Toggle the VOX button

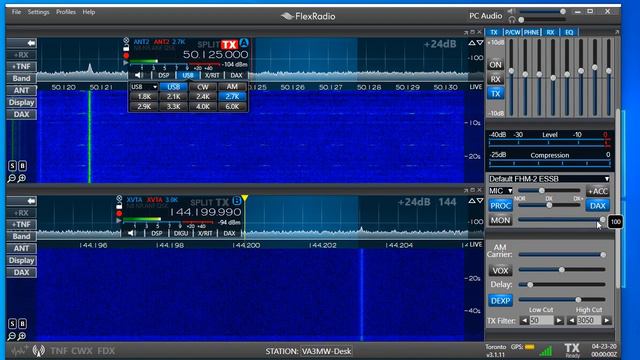[500, 270]
